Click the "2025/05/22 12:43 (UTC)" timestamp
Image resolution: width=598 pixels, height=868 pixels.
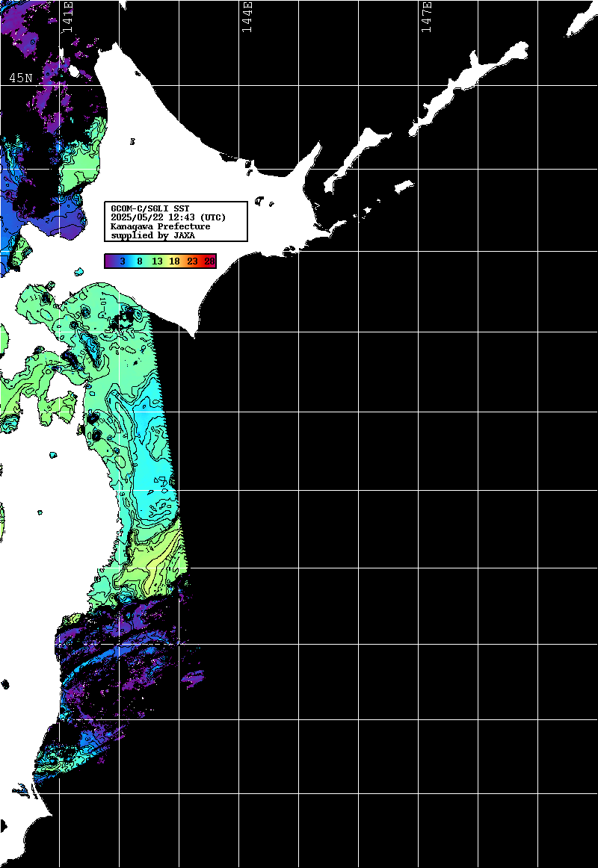pyautogui.click(x=168, y=217)
